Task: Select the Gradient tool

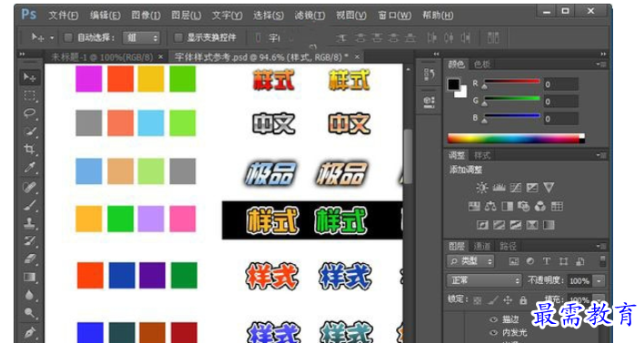Action: coord(29,277)
